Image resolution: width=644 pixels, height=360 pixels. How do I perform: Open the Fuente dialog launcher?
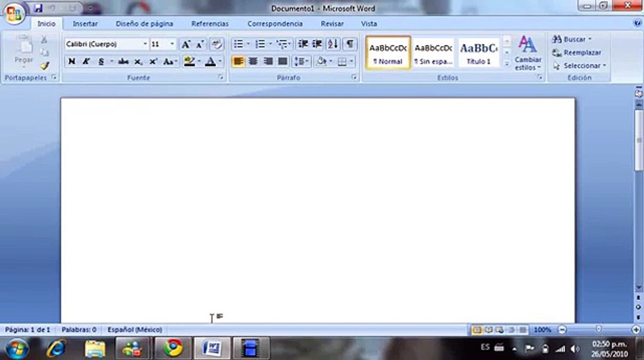(x=220, y=77)
